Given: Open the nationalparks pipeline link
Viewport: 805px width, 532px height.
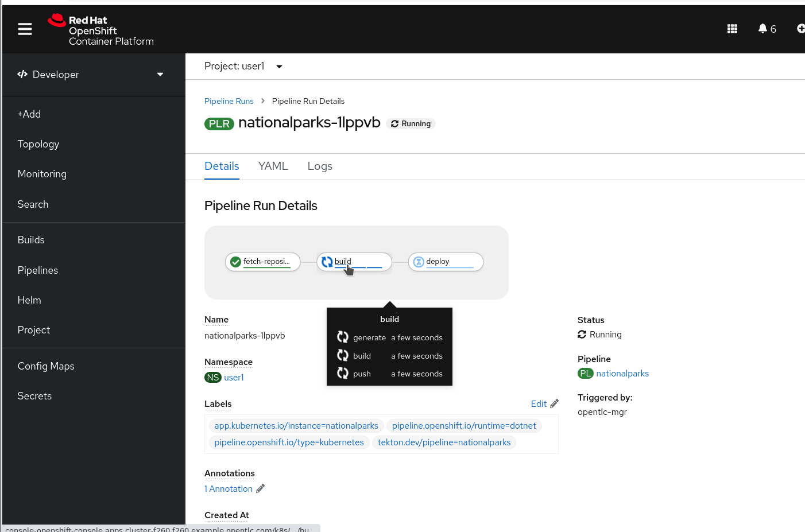Looking at the screenshot, I should [x=622, y=374].
